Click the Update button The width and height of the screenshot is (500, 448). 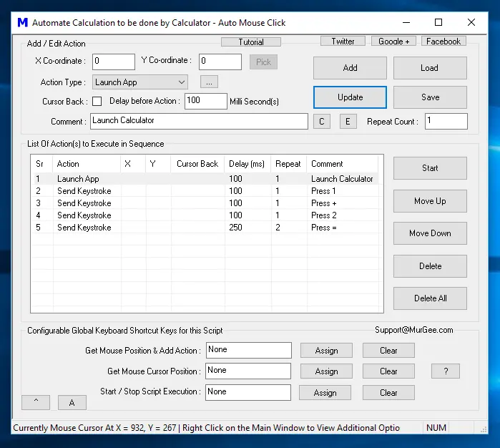coord(350,97)
